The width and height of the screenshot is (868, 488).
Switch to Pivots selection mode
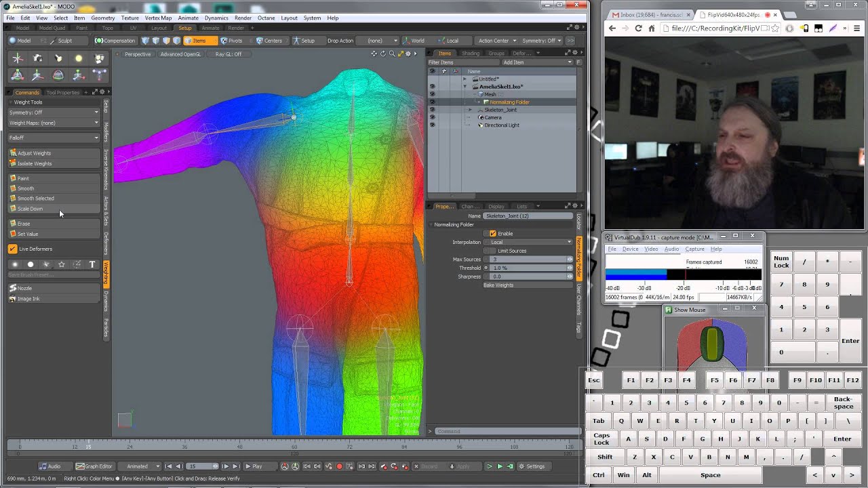point(231,41)
